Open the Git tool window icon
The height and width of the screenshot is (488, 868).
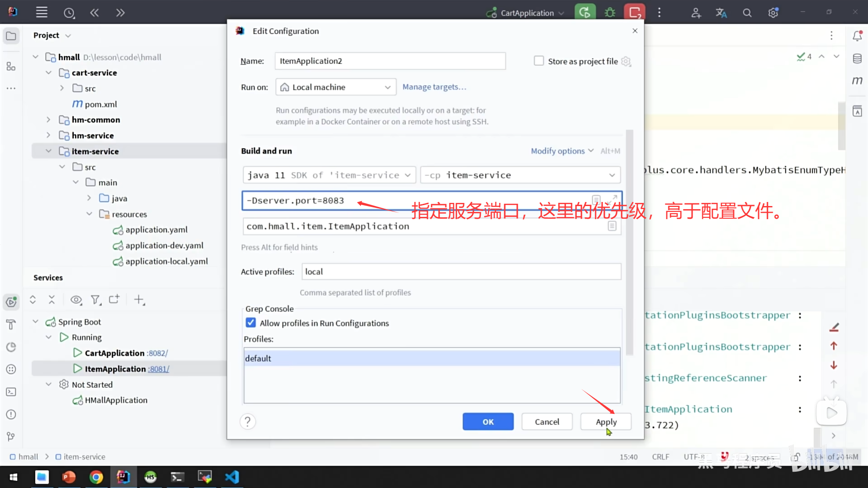11,436
